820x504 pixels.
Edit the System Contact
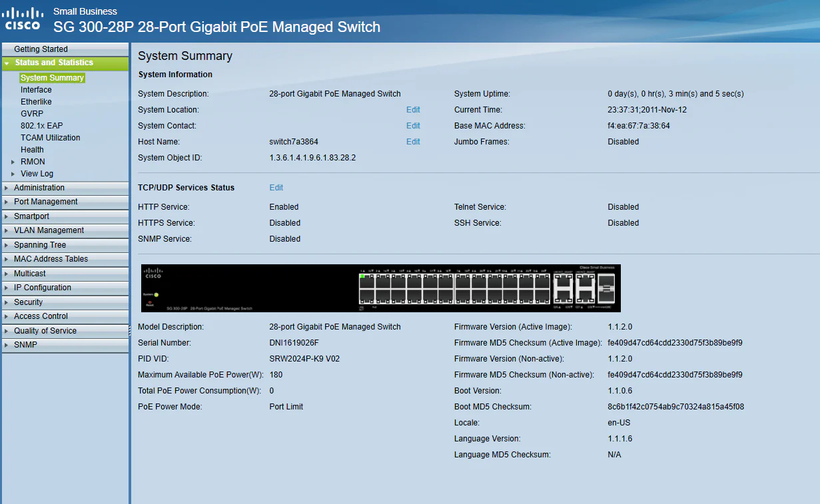(x=413, y=126)
